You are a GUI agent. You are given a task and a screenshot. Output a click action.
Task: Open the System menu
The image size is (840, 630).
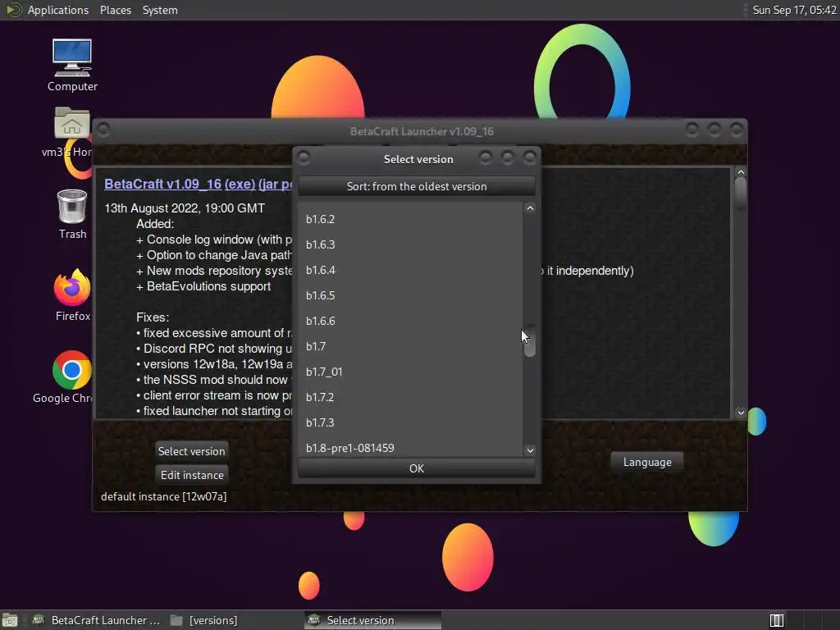click(160, 10)
